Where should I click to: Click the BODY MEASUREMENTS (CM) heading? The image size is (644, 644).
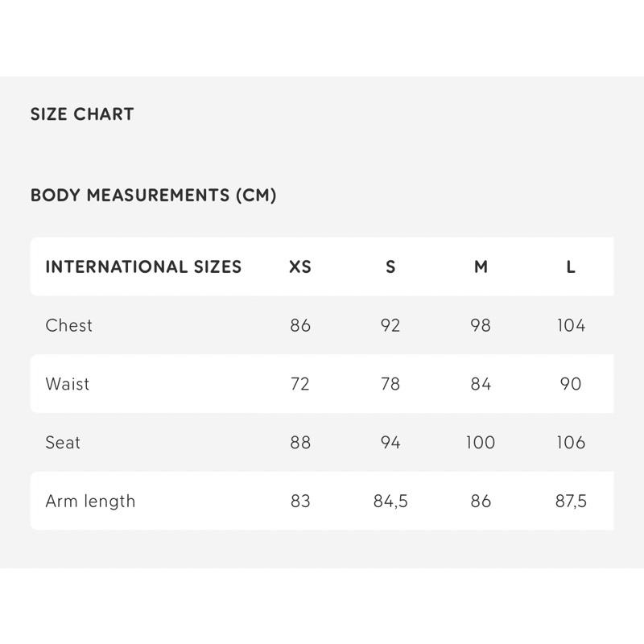click(x=153, y=195)
